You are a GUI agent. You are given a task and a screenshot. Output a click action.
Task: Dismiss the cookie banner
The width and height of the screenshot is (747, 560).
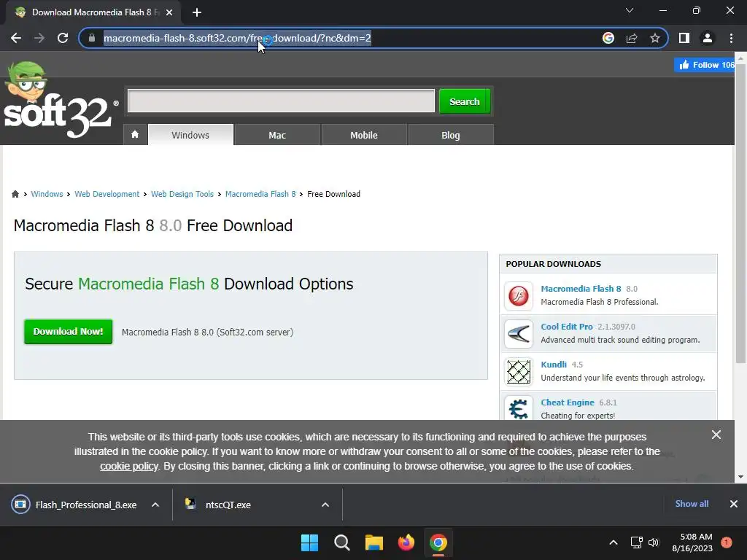coord(716,435)
